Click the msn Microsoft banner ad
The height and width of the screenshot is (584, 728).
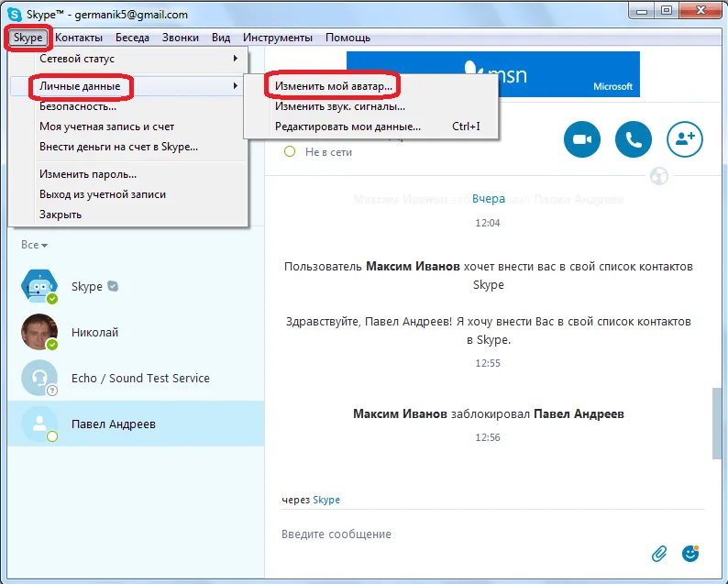(493, 74)
